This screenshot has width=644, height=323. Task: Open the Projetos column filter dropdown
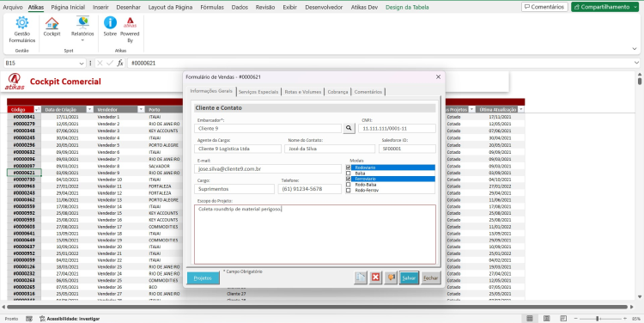coord(471,109)
